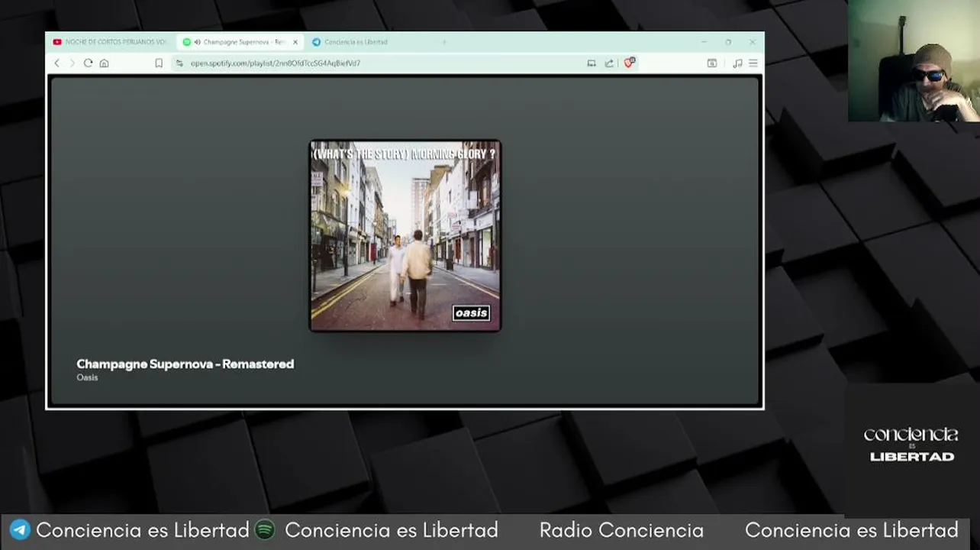Viewport: 980px width, 550px height.
Task: Click the Telegram icon in the bottom ticker
Action: point(20,529)
